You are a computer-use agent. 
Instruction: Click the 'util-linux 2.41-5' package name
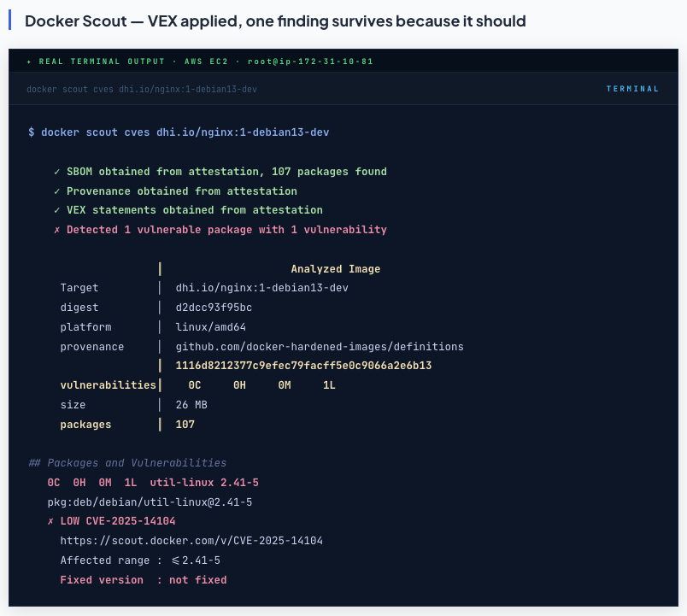coord(204,483)
